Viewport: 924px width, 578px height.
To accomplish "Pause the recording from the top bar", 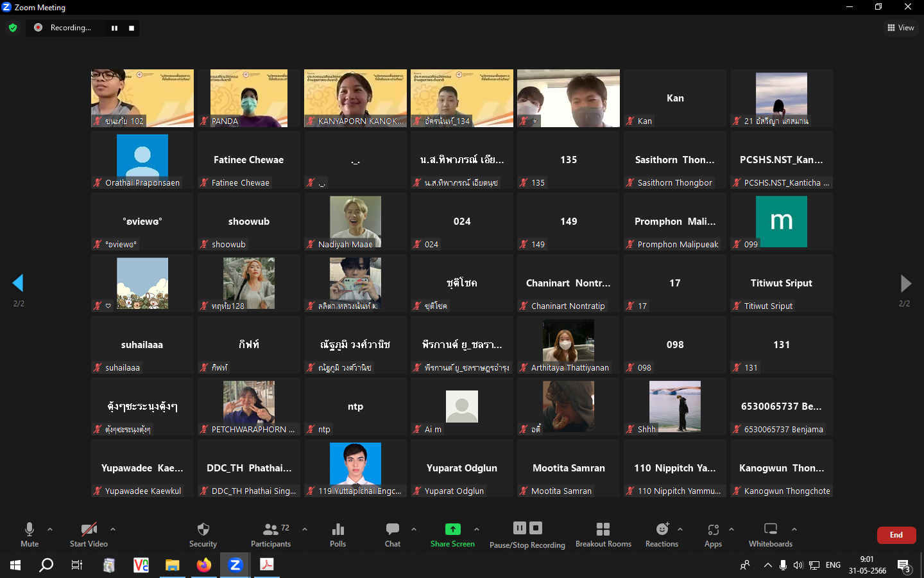I will tap(114, 28).
